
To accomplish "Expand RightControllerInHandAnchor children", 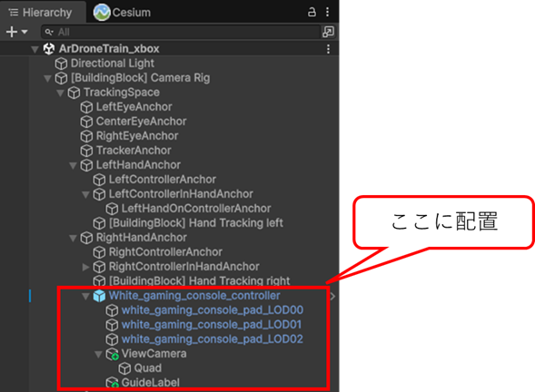I will 85,267.
